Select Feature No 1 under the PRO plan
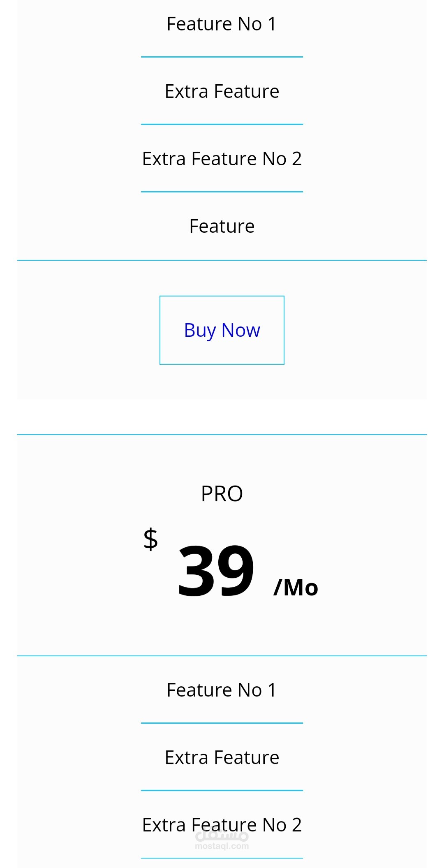Image resolution: width=444 pixels, height=868 pixels. (222, 690)
